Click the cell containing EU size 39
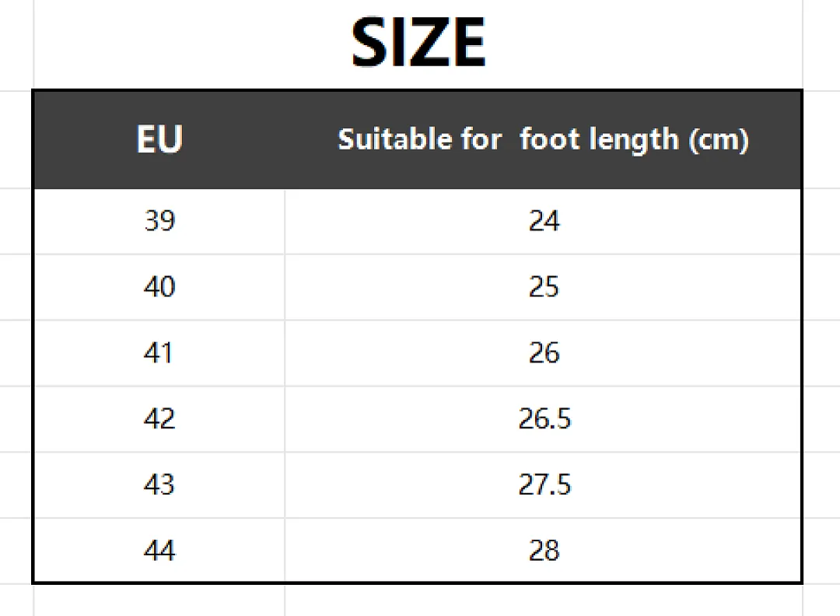 tap(159, 221)
